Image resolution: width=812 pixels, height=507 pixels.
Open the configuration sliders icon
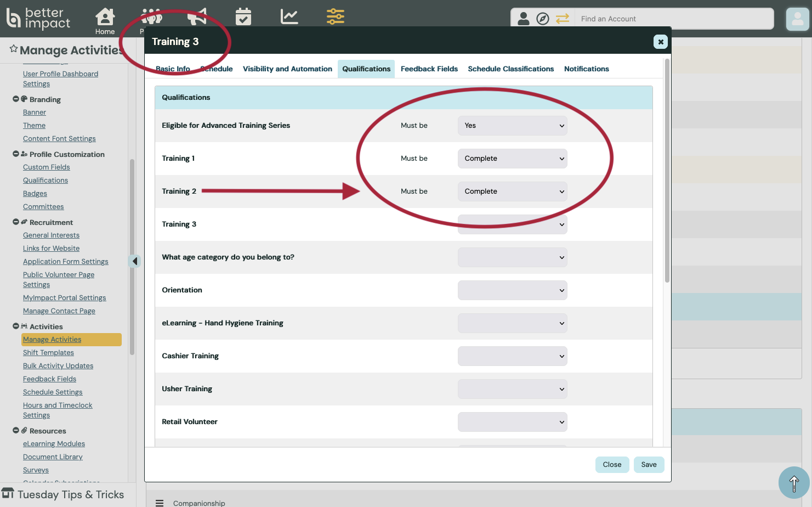336,17
